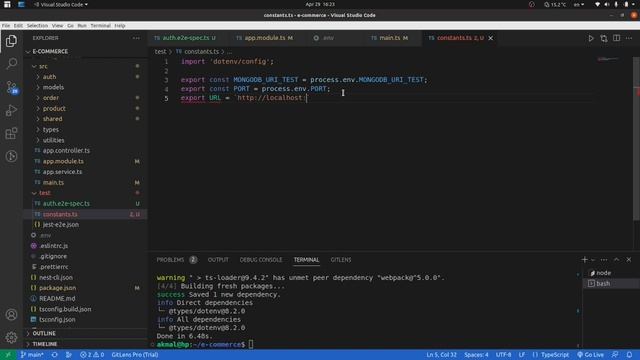Change indentation via Spaces: 4
Screen dimensions: 640x360
click(x=476, y=355)
